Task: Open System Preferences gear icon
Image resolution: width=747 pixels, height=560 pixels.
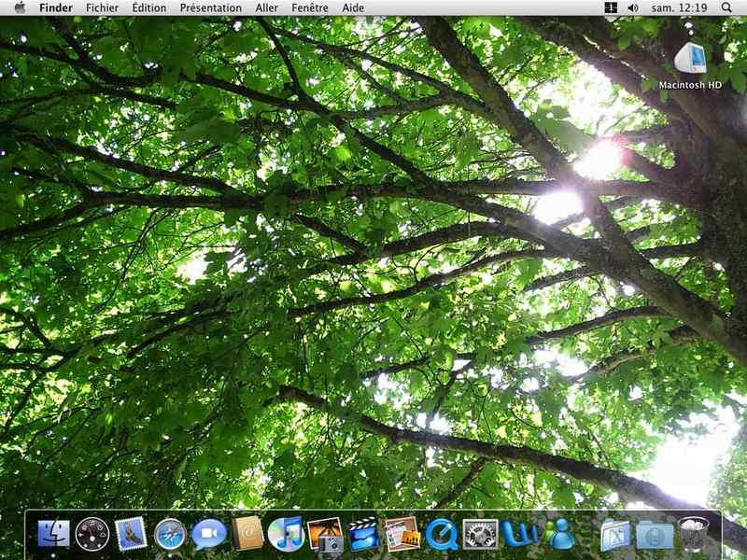Action: [480, 534]
